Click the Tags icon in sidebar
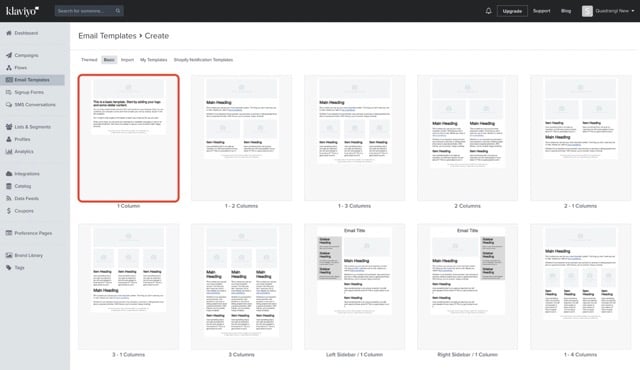 point(9,268)
